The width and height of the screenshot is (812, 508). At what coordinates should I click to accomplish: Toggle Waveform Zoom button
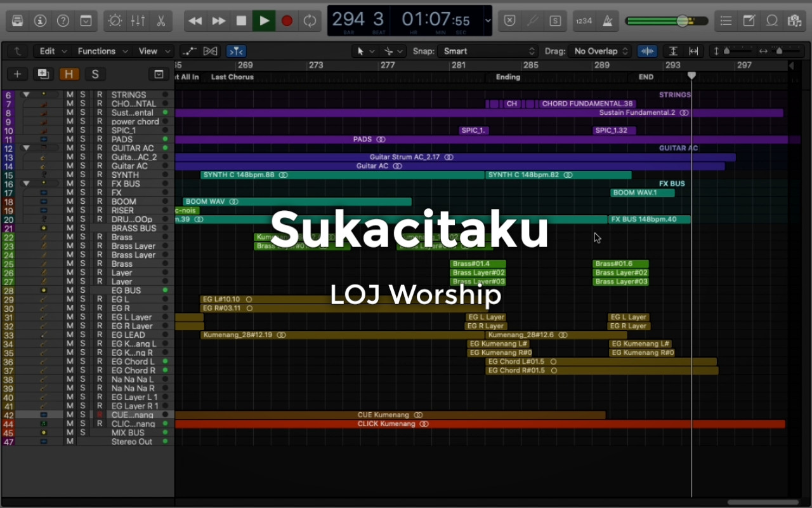point(647,51)
